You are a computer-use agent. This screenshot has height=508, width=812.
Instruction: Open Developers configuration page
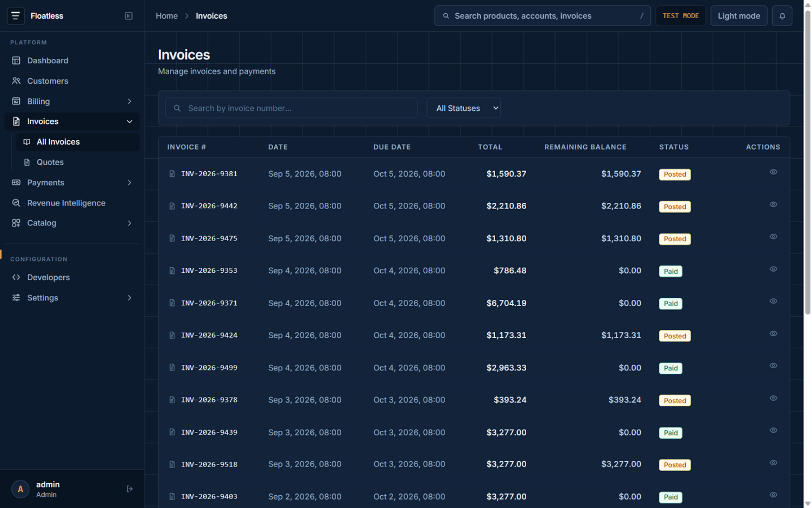click(x=72, y=277)
